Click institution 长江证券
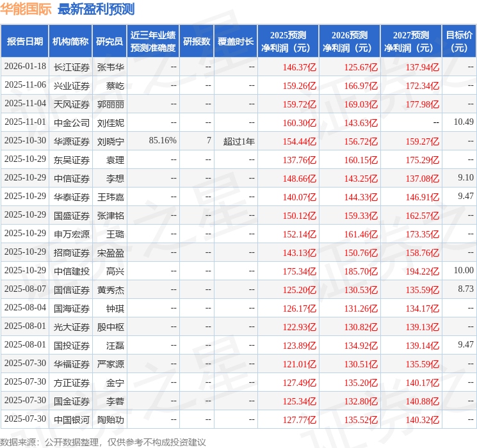 click(x=72, y=67)
